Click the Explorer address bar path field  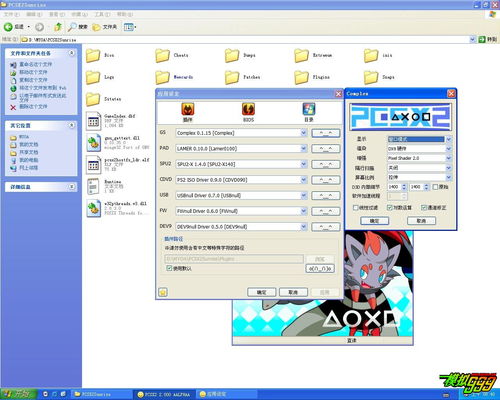[x=248, y=40]
